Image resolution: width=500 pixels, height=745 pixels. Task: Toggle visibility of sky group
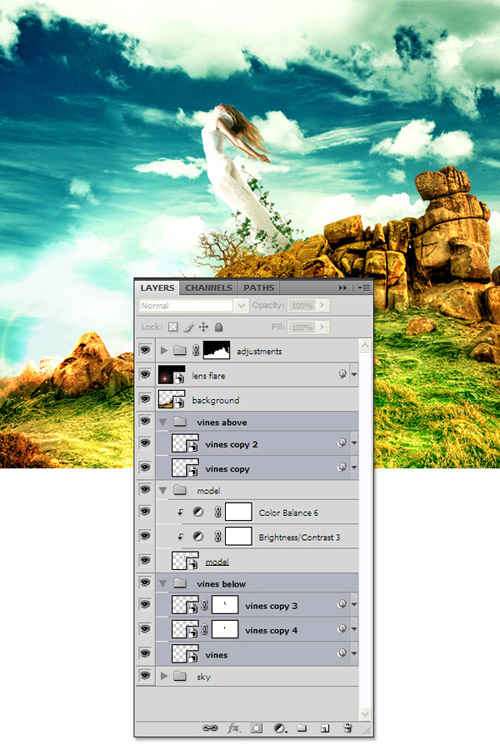145,676
